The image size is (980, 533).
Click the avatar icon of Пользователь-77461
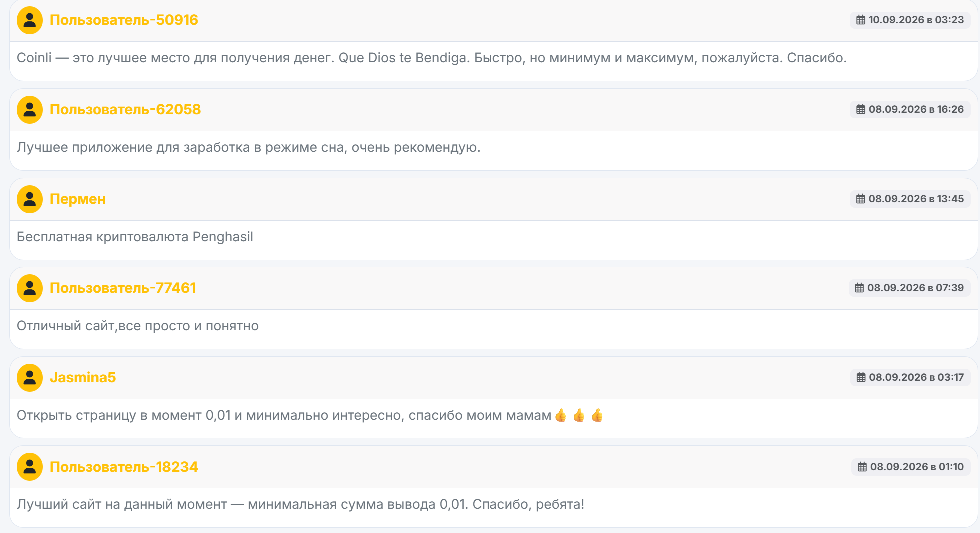pyautogui.click(x=30, y=288)
